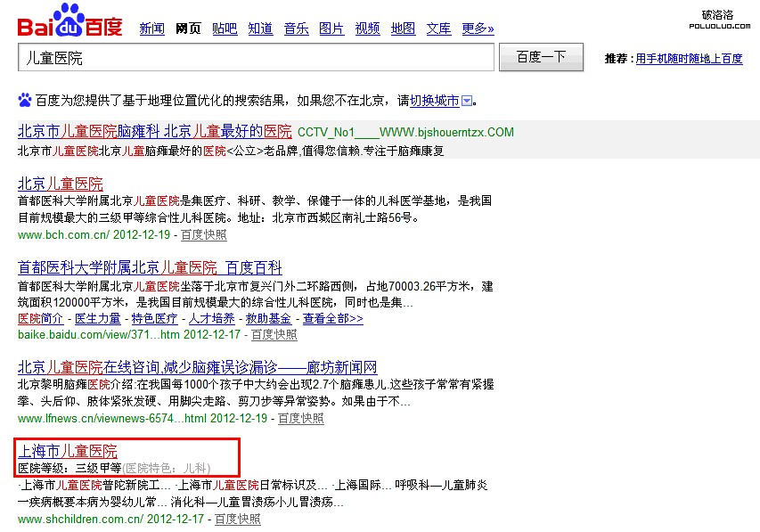The width and height of the screenshot is (760, 532).
Task: View 百度快照 for baike.baidu.com result
Action: [x=274, y=335]
